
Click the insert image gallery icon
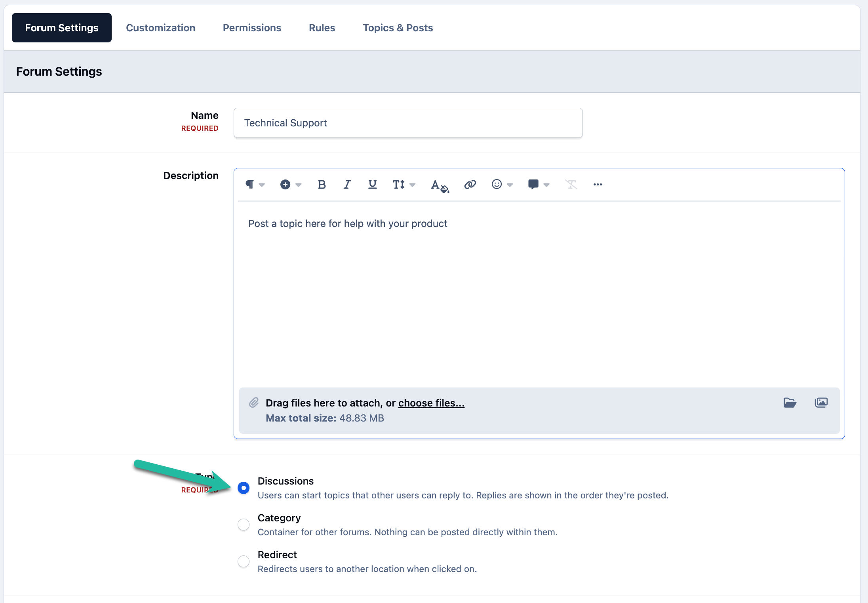821,403
